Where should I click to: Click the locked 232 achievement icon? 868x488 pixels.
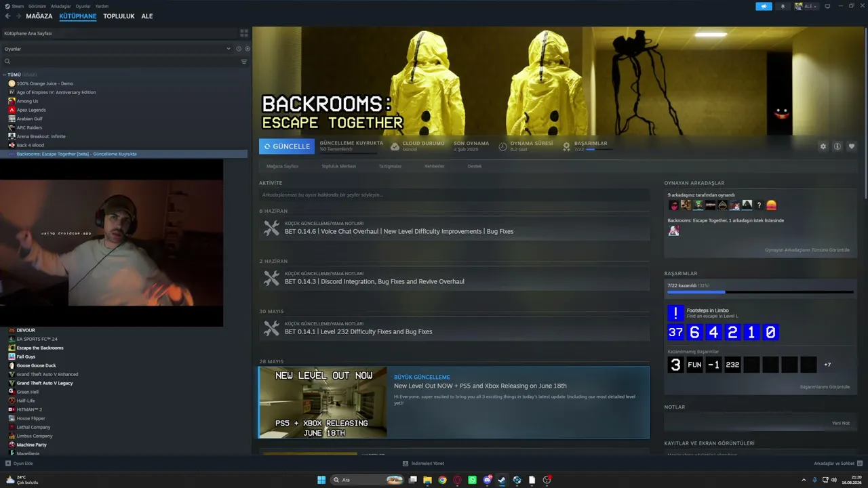click(732, 365)
